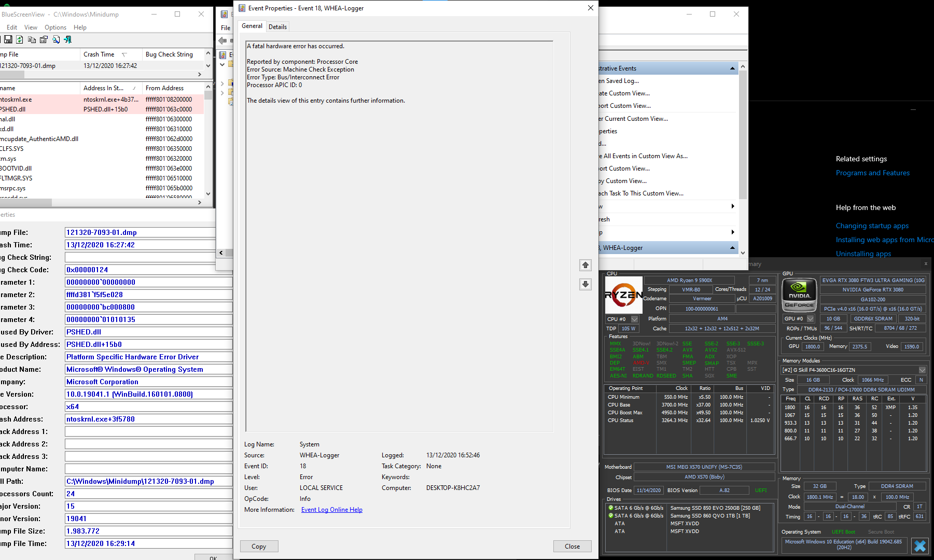
Task: Click the green status icon of Samsung 850 EVO drive
Action: (x=611, y=508)
